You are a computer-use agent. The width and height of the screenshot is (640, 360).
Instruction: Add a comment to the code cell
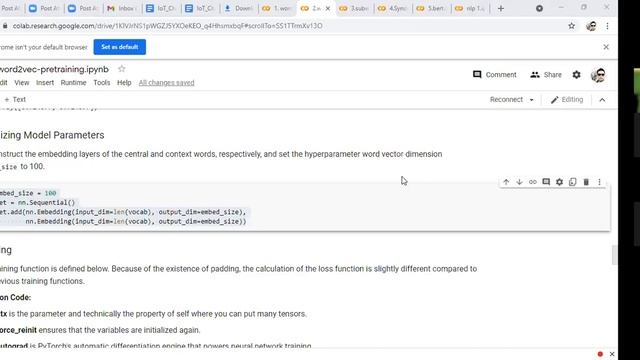pos(546,182)
